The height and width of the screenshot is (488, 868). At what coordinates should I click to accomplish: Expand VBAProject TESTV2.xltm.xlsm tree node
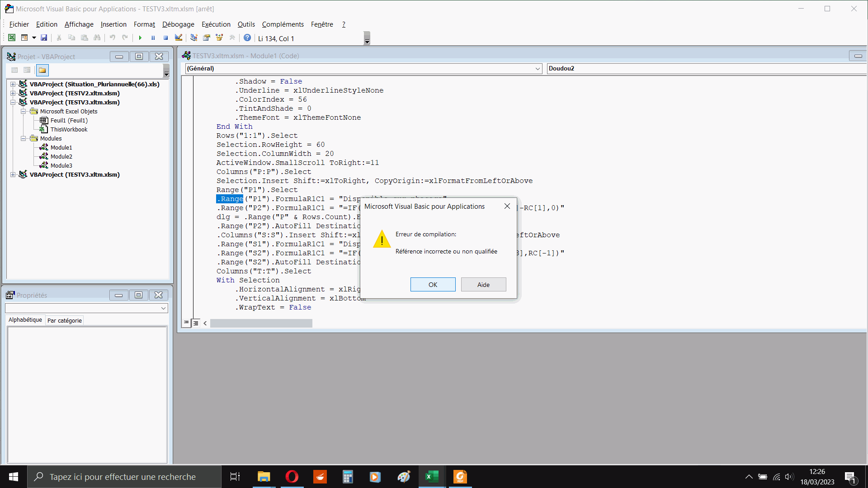click(13, 93)
